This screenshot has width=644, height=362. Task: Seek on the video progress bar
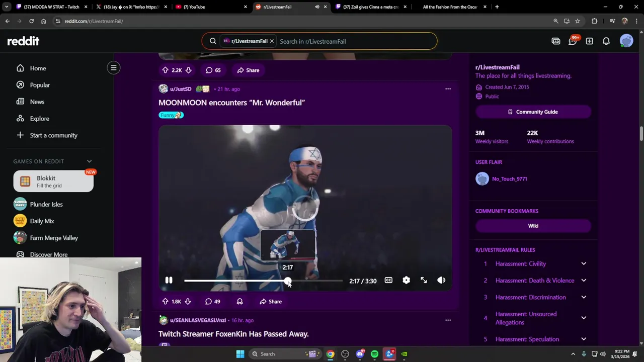point(263,281)
